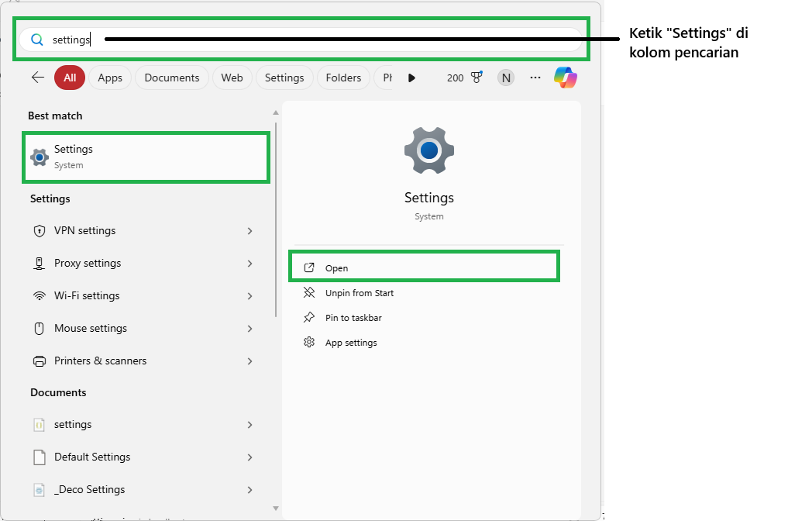Open the Default Settings document
The height and width of the screenshot is (521, 812).
pos(144,457)
